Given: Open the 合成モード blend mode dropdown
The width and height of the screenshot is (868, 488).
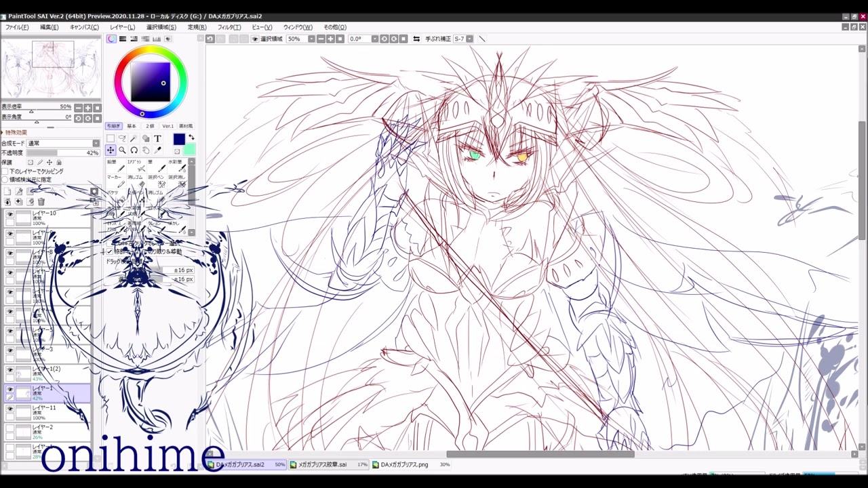Looking at the screenshot, I should click(x=63, y=143).
